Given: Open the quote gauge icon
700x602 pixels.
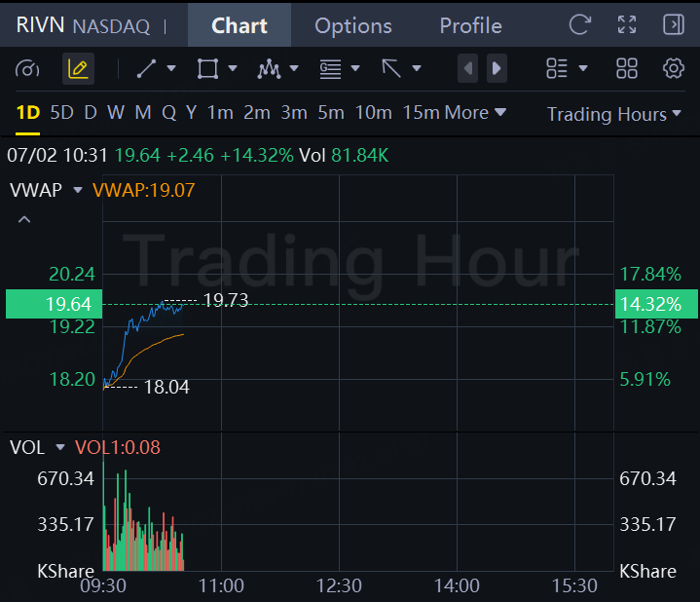Looking at the screenshot, I should tap(27, 69).
